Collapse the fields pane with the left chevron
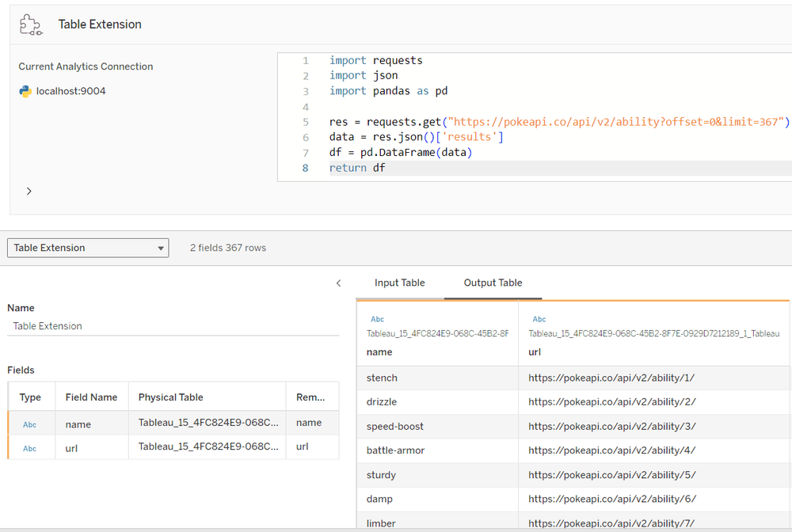The width and height of the screenshot is (792, 532). pyautogui.click(x=338, y=283)
